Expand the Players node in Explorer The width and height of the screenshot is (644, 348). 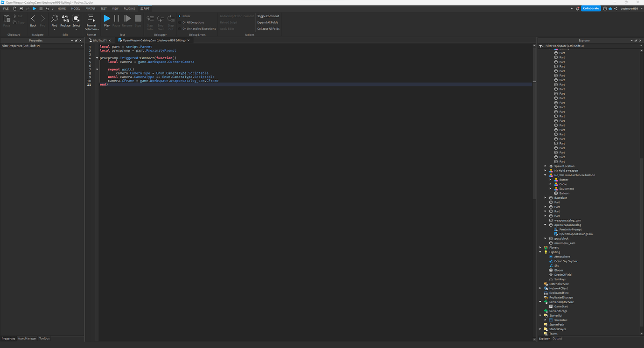(x=540, y=247)
